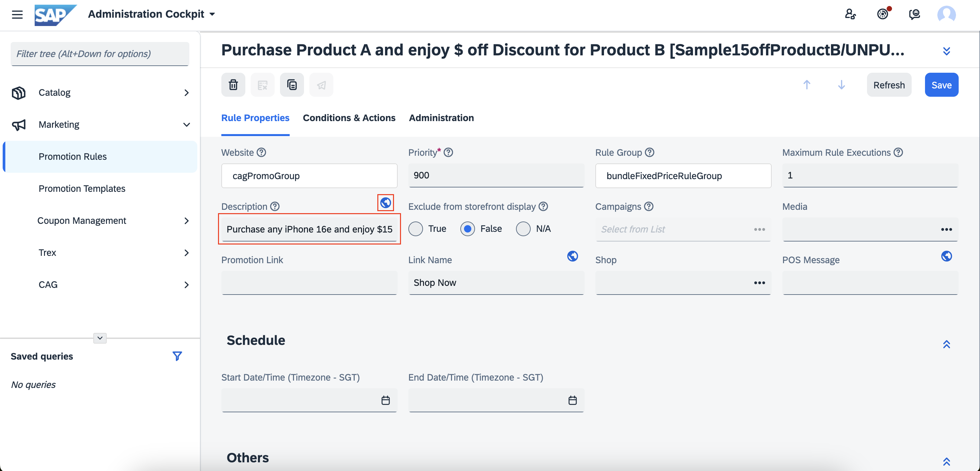
Task: Open localization globe for Link Name
Action: pos(573,256)
